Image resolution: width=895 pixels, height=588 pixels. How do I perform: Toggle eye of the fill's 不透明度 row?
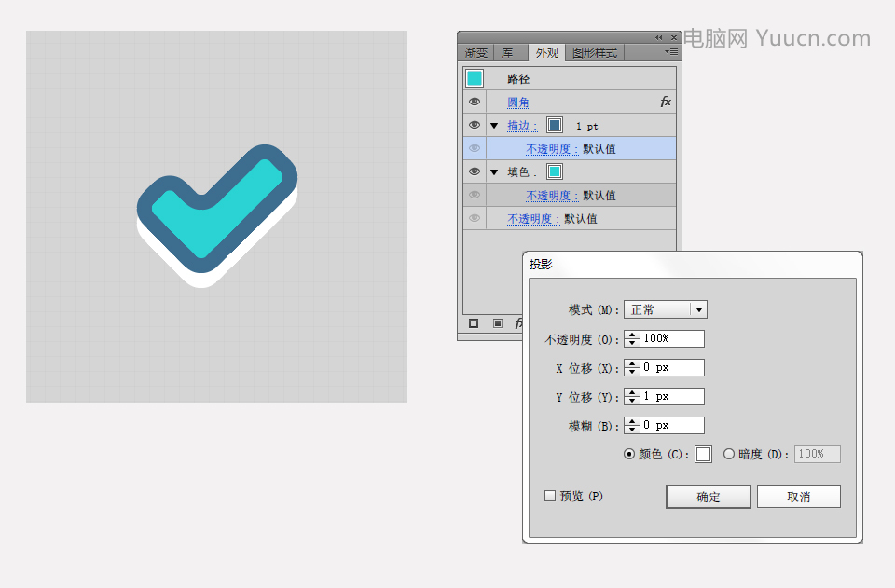[475, 195]
